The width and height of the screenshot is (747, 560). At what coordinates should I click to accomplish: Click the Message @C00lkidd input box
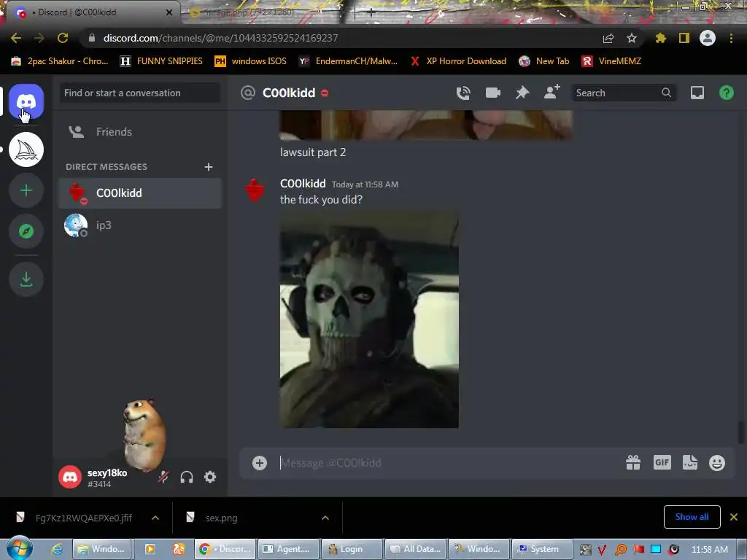click(448, 463)
